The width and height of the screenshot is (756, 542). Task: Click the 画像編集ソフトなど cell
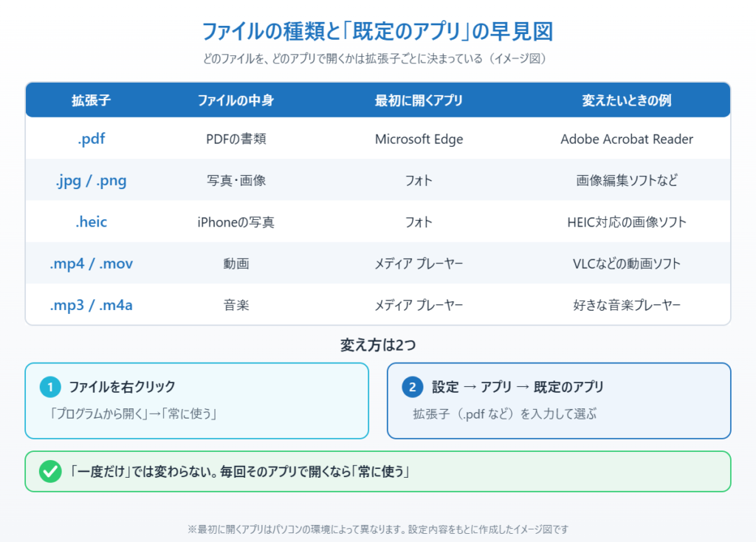626,180
